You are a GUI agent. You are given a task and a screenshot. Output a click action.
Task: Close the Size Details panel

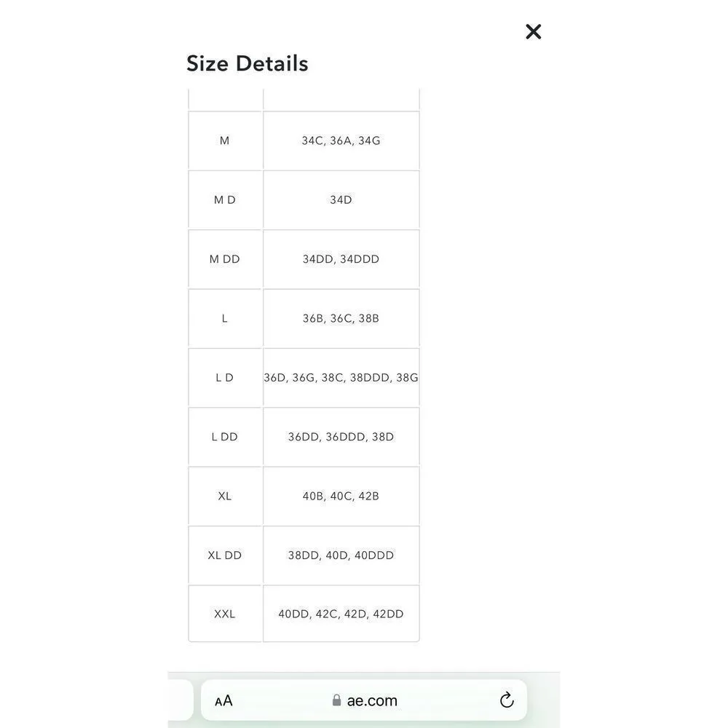(x=533, y=31)
